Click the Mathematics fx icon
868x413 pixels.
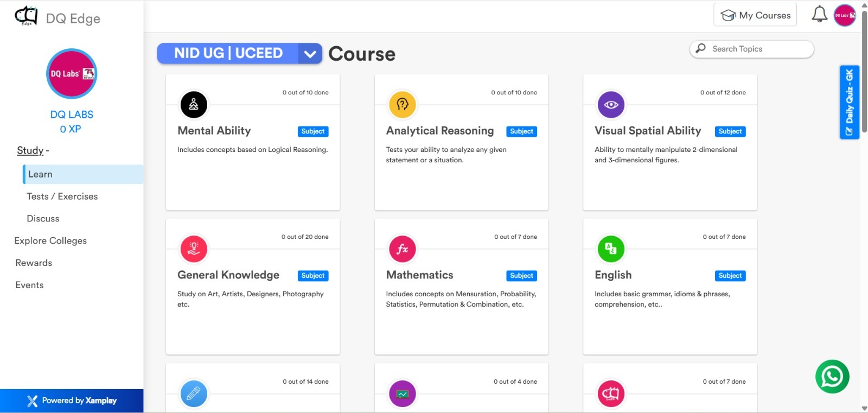tap(403, 249)
